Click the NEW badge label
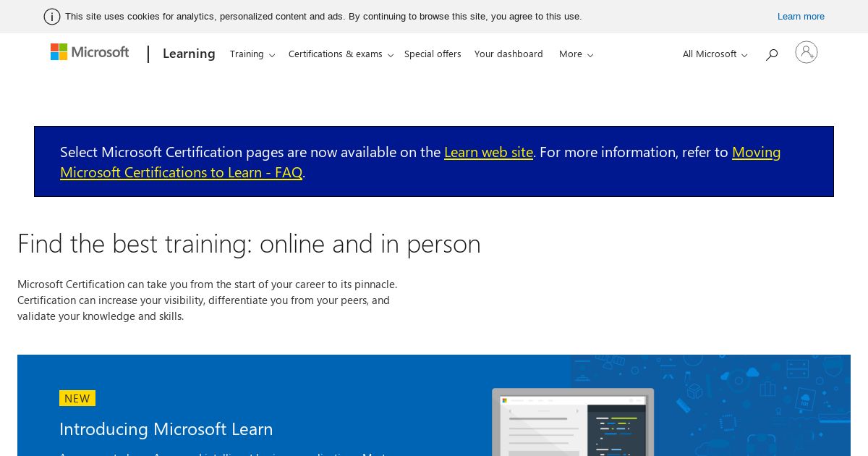868x456 pixels. 77,398
